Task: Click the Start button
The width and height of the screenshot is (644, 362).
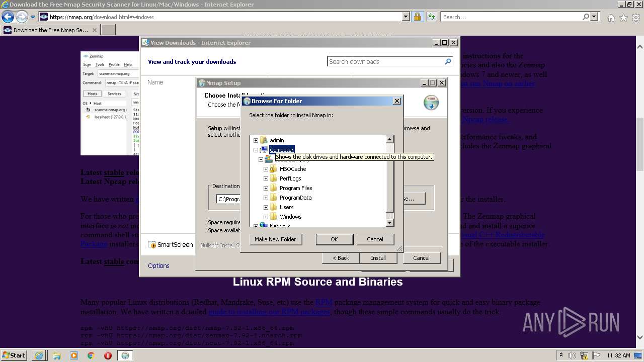Action: click(14, 355)
